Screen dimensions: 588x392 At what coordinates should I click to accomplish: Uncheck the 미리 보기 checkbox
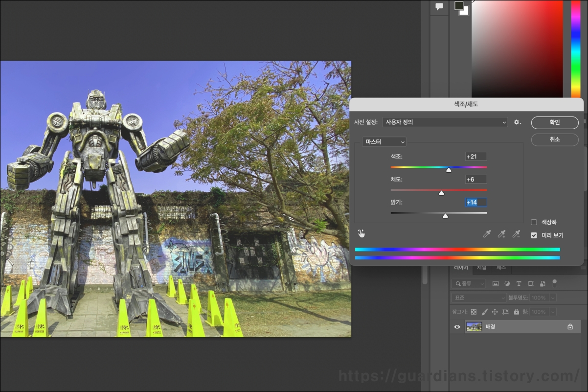click(x=534, y=235)
